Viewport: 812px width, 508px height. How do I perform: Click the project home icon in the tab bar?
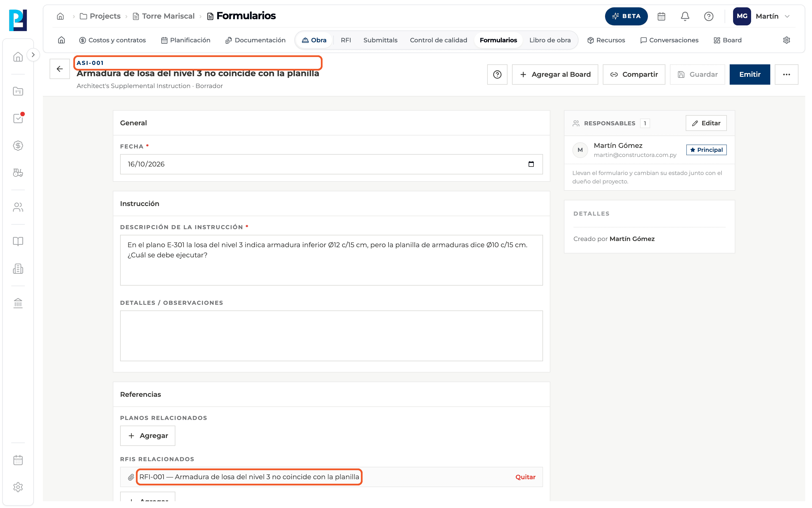[x=61, y=40]
